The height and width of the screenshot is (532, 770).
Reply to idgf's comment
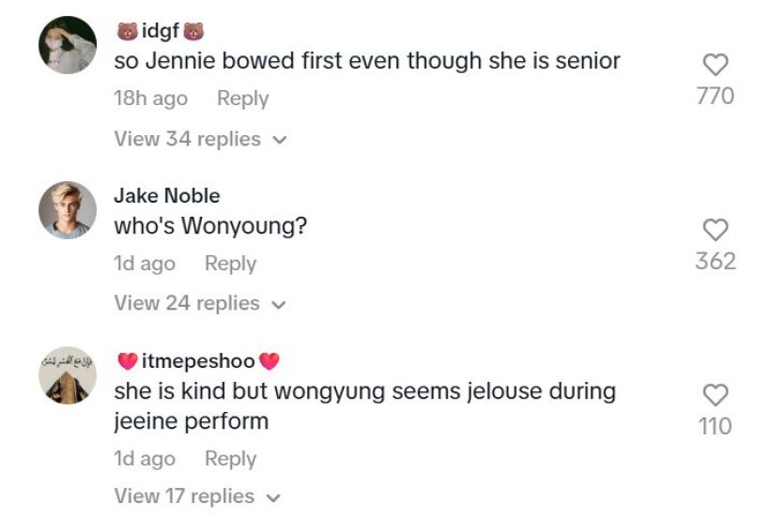pos(242,99)
